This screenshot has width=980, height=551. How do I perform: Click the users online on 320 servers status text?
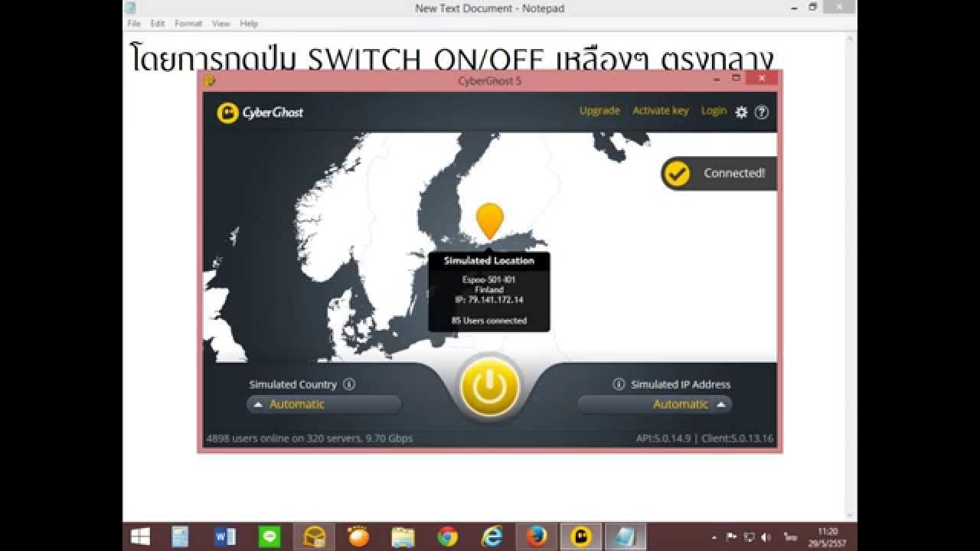[309, 439]
